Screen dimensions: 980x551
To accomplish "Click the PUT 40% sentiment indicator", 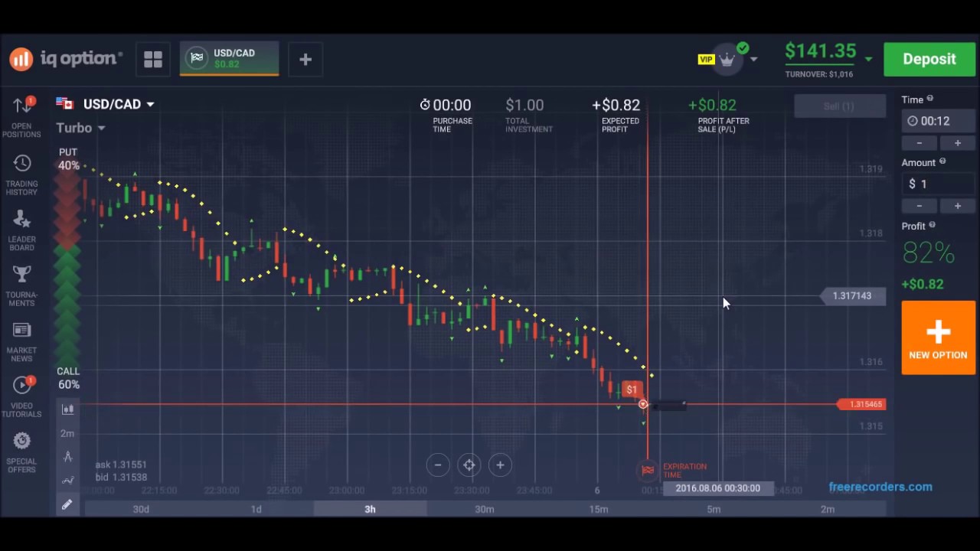I will click(68, 159).
